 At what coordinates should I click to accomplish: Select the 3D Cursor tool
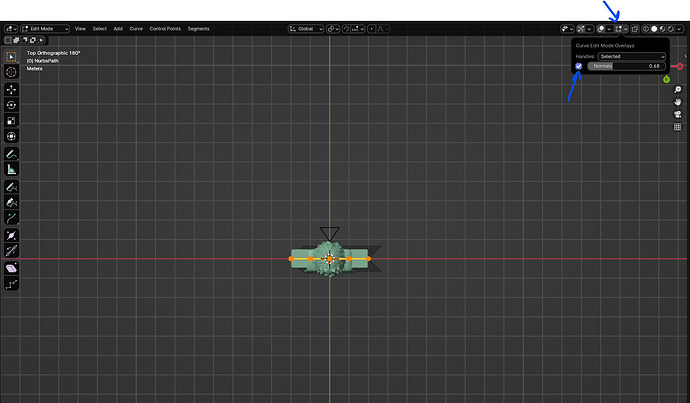tap(11, 72)
